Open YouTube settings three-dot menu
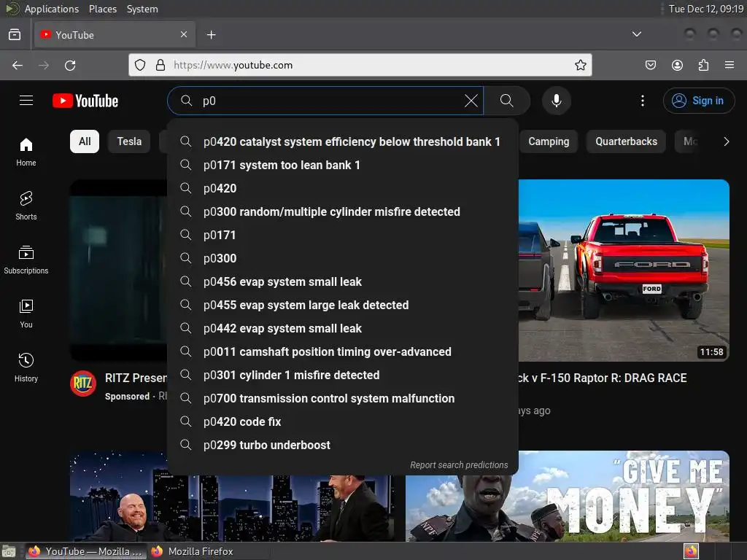 [643, 101]
